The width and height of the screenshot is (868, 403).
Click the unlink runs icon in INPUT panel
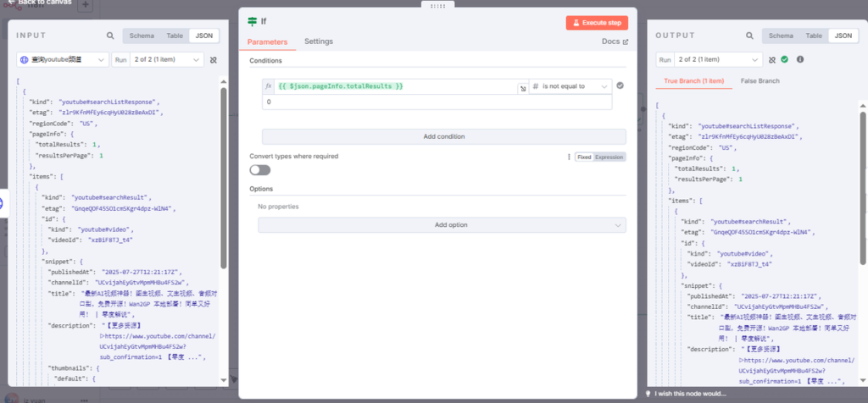coord(214,60)
